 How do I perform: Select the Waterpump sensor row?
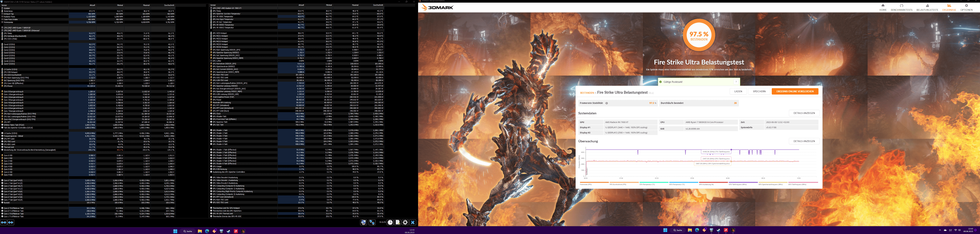click(88, 22)
